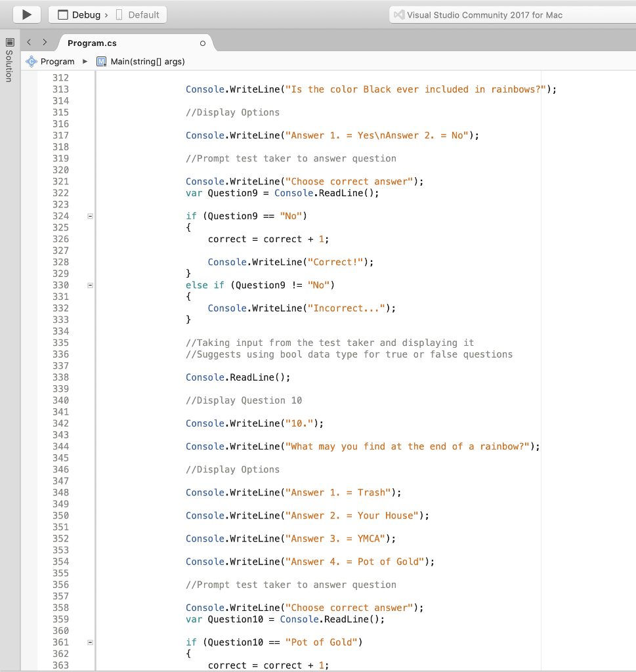Collapse the else if (Question9 != "No") block
This screenshot has width=636, height=672.
[x=90, y=285]
